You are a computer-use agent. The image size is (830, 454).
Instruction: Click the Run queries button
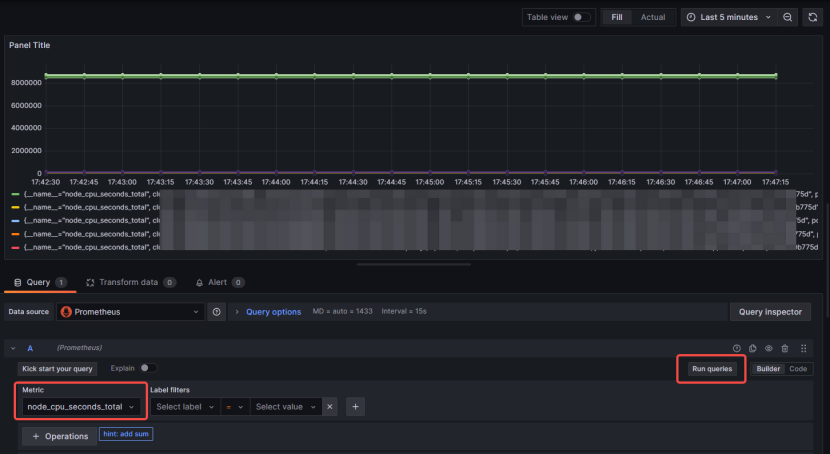712,369
